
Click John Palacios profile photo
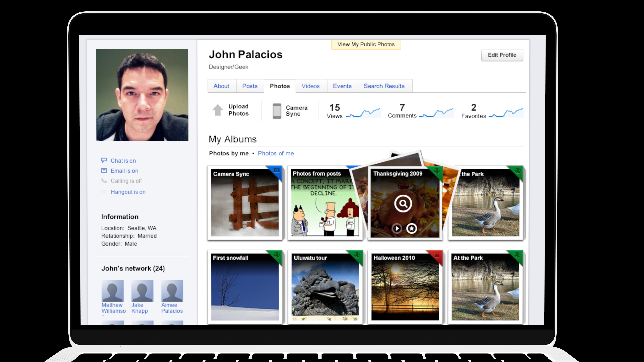142,95
